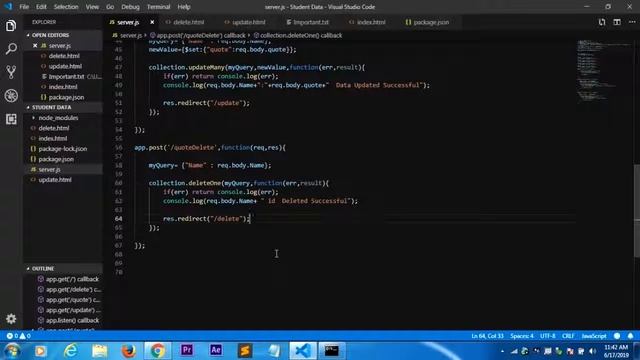This screenshot has width=640, height=360.
Task: Open the feedback smiley in status bar
Action: click(617, 336)
